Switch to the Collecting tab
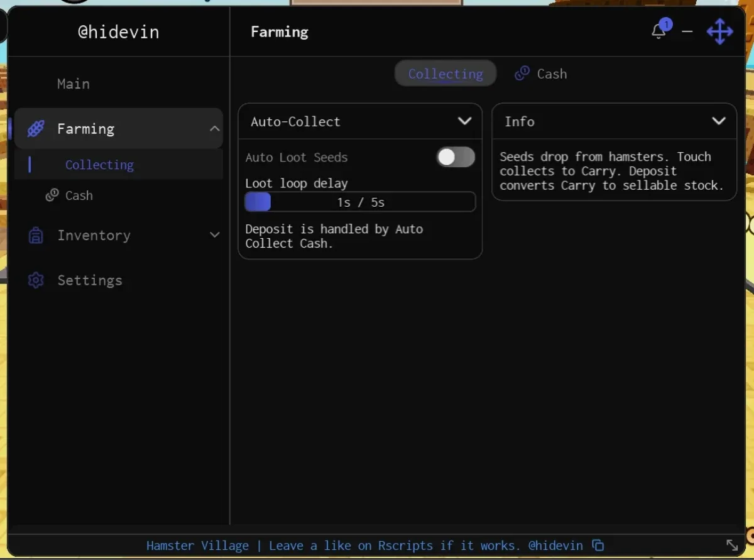 (x=445, y=74)
